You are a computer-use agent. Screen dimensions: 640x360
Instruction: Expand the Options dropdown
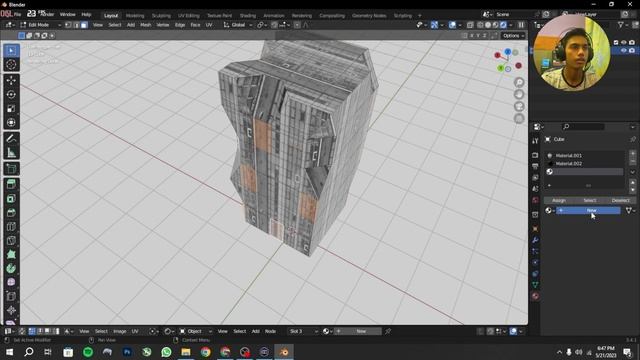pos(513,36)
